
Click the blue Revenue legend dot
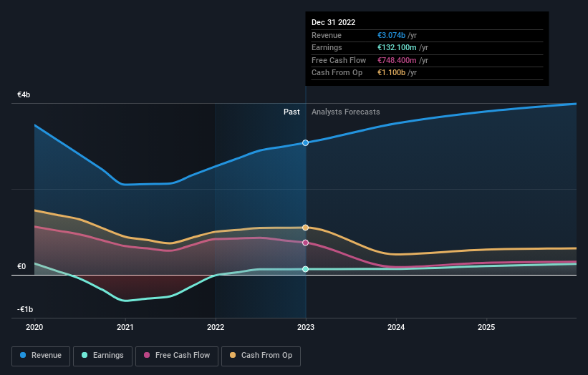(x=23, y=355)
